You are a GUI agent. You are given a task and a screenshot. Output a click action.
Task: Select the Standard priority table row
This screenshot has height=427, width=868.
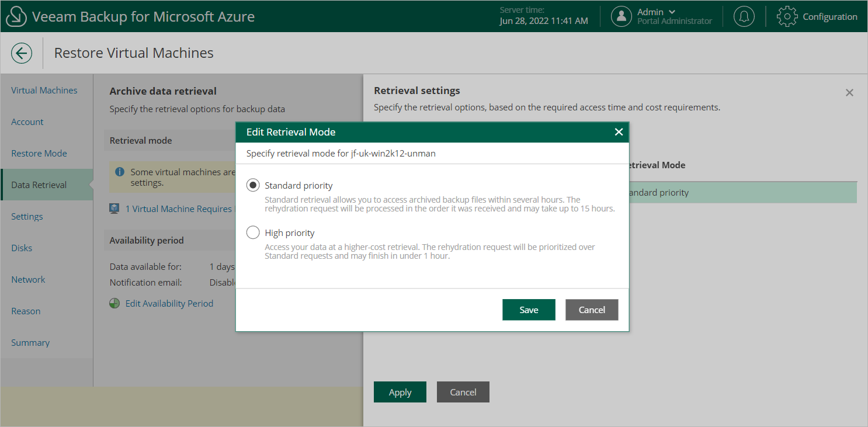pyautogui.click(x=742, y=192)
